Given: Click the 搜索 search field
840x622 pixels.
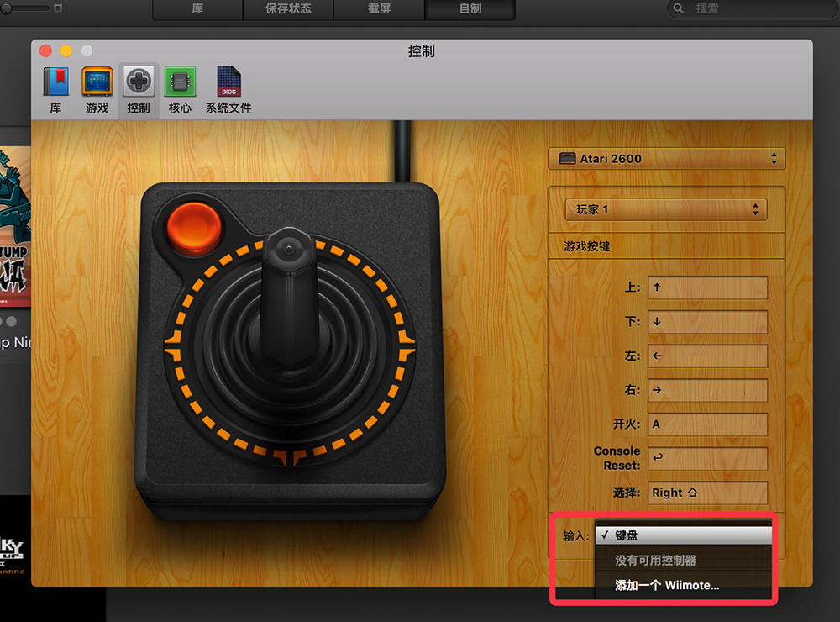Looking at the screenshot, I should coord(753,8).
